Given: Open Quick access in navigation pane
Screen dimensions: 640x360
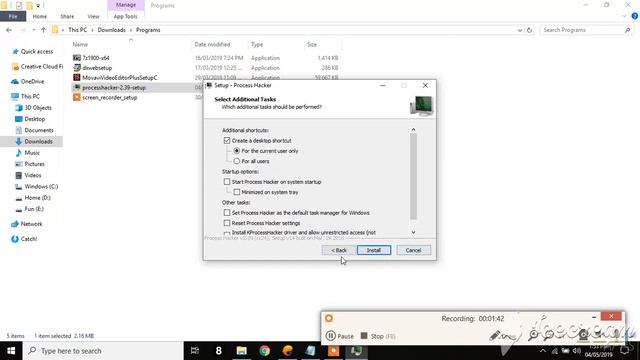Looking at the screenshot, I should 37,51.
